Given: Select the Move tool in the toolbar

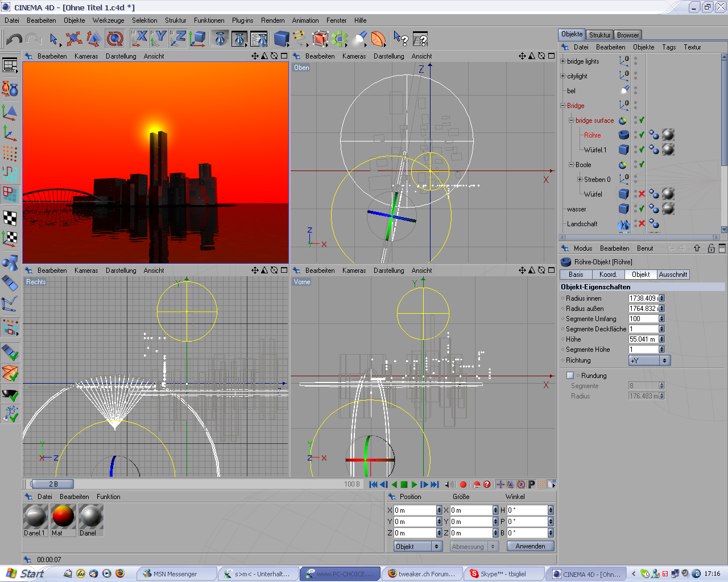Looking at the screenshot, I should coord(73,39).
